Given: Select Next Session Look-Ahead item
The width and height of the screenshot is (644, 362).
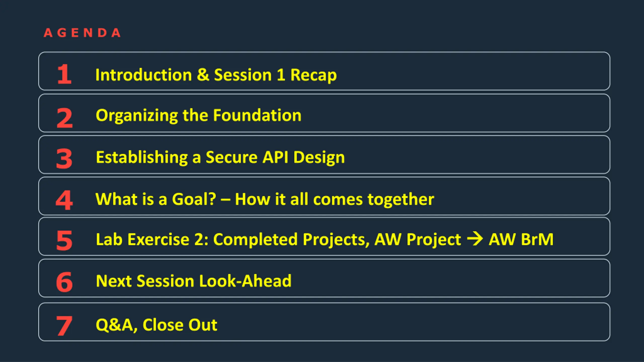Looking at the screenshot, I should [194, 281].
